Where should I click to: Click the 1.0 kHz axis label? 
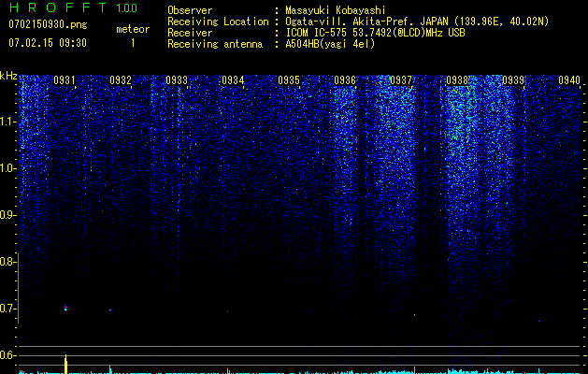(7, 168)
